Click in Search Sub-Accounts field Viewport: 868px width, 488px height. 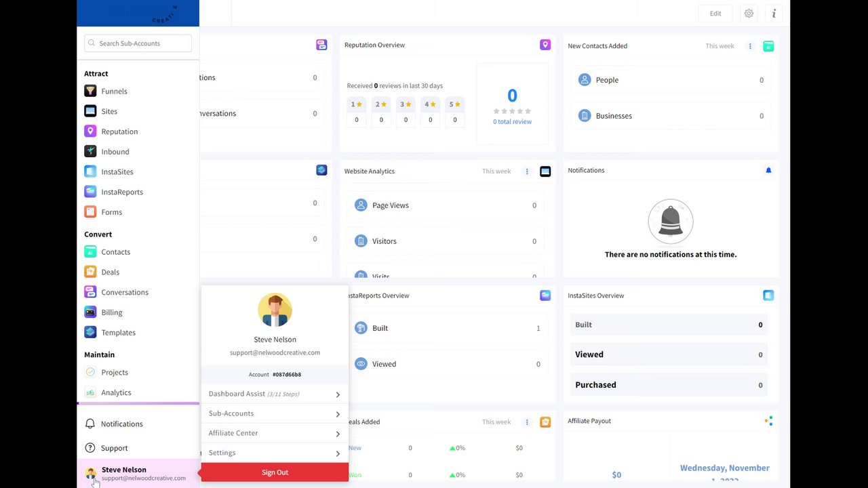pos(138,43)
